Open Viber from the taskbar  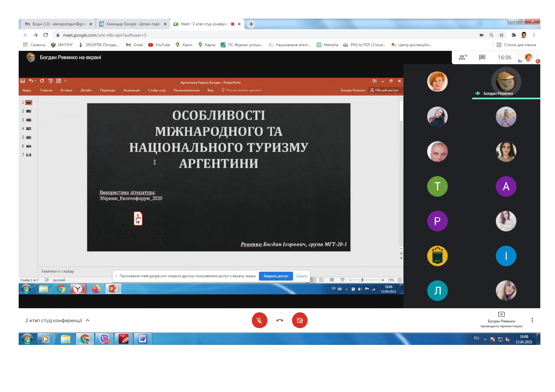[x=104, y=339]
